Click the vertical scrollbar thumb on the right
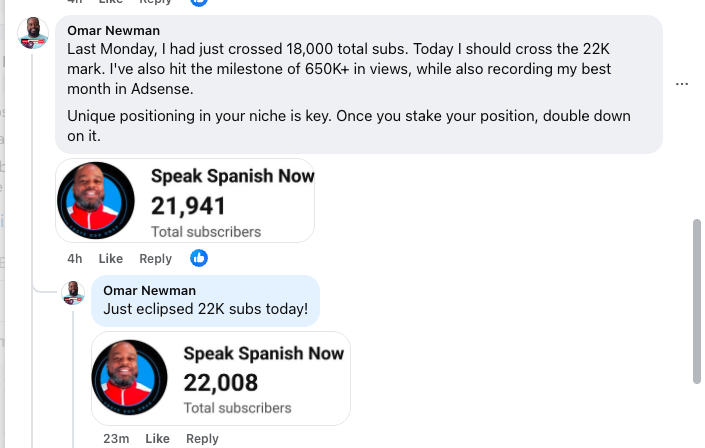705x448 pixels. 697,300
